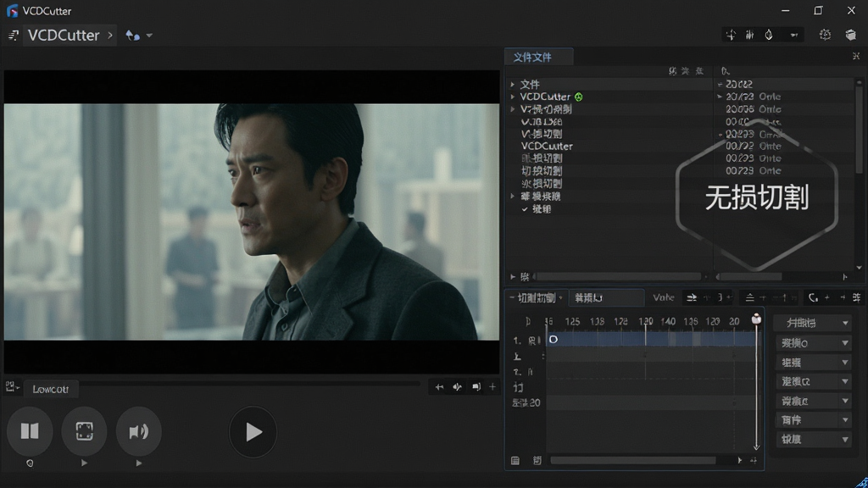Click the eject-shaped icon in the timeline toolbar
This screenshot has width=868, height=488.
(x=749, y=297)
